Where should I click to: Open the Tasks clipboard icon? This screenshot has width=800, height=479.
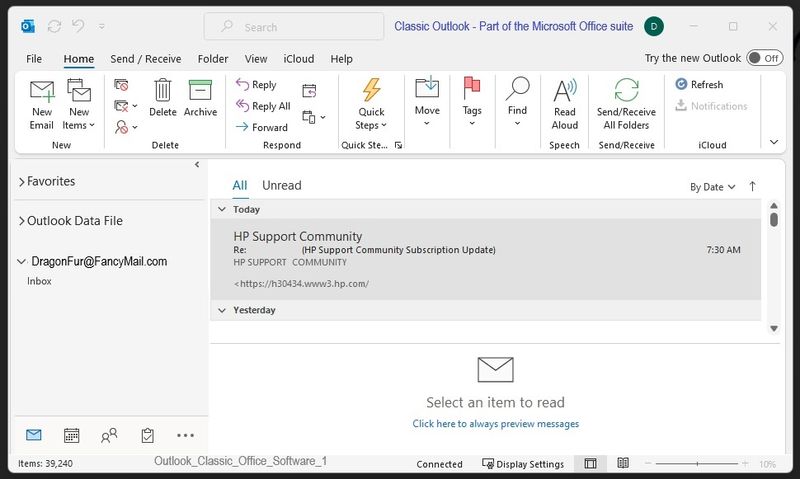pos(147,435)
